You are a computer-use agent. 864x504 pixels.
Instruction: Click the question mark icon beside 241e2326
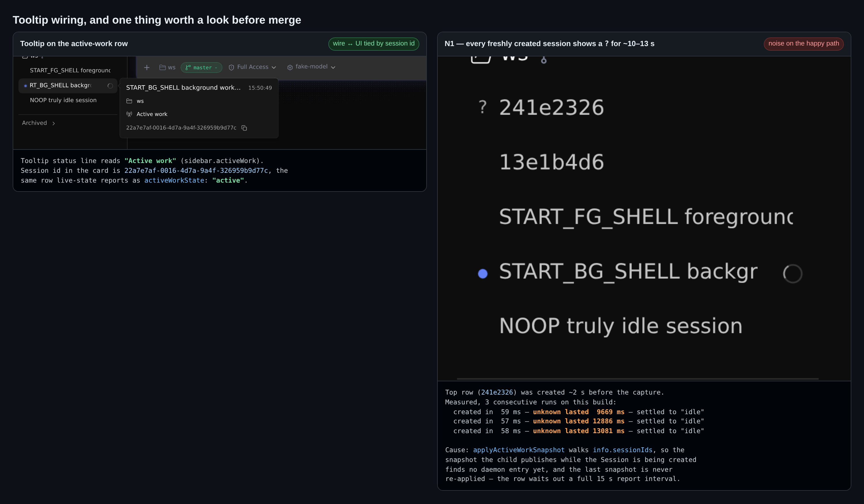click(x=483, y=107)
